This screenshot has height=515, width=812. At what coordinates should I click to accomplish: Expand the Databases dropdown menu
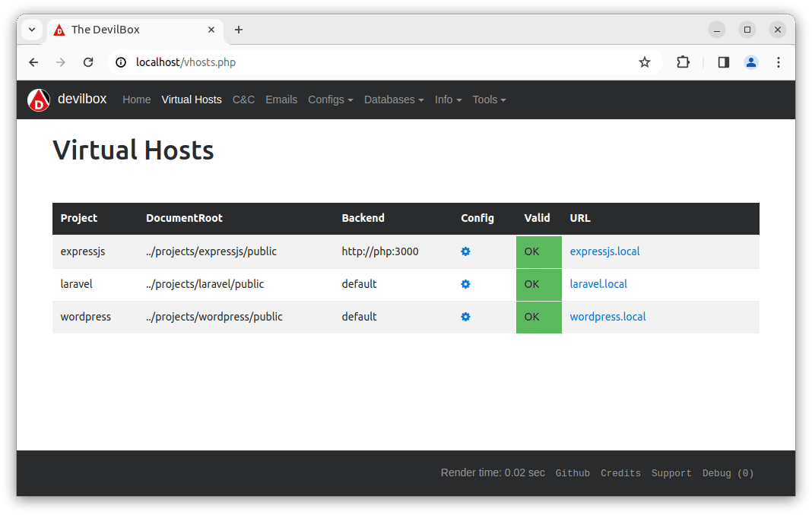pyautogui.click(x=393, y=100)
